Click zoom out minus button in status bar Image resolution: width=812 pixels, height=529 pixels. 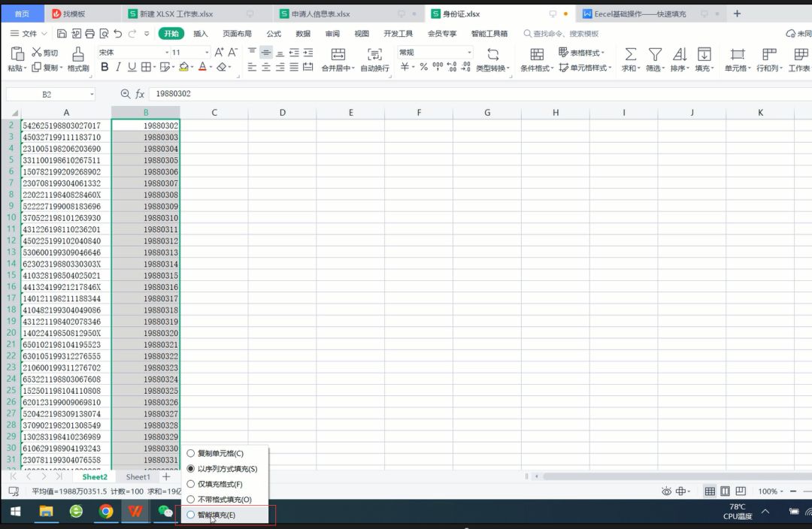click(793, 491)
